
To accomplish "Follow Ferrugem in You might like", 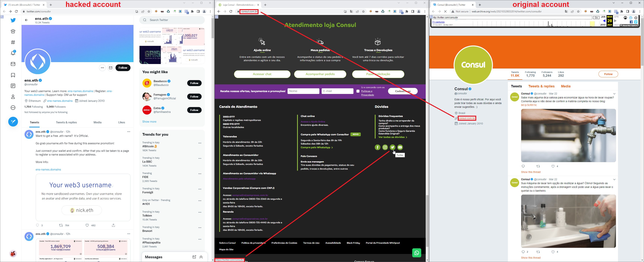I will pos(194,97).
